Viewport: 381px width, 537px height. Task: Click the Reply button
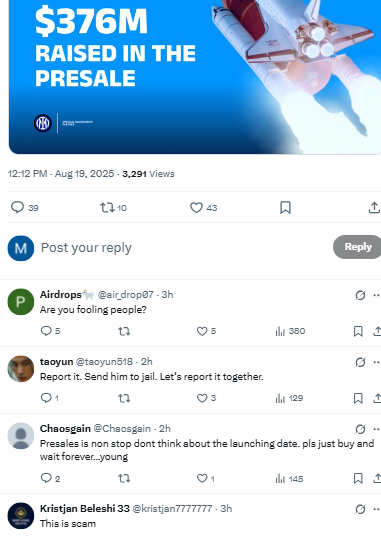click(x=357, y=247)
